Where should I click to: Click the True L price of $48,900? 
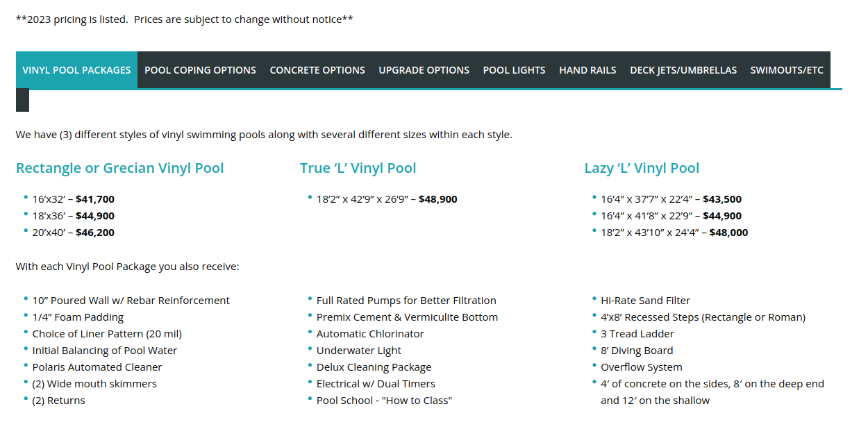coord(438,199)
